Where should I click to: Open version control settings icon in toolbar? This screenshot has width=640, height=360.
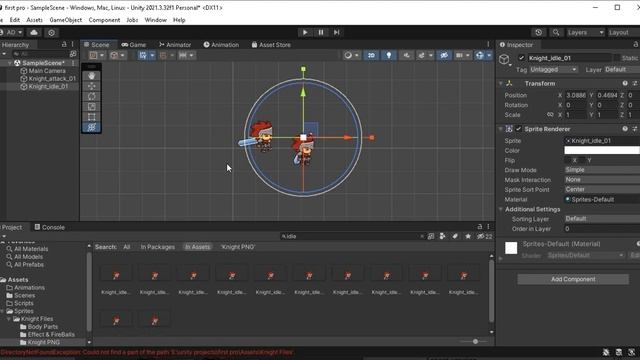pyautogui.click(x=51, y=33)
